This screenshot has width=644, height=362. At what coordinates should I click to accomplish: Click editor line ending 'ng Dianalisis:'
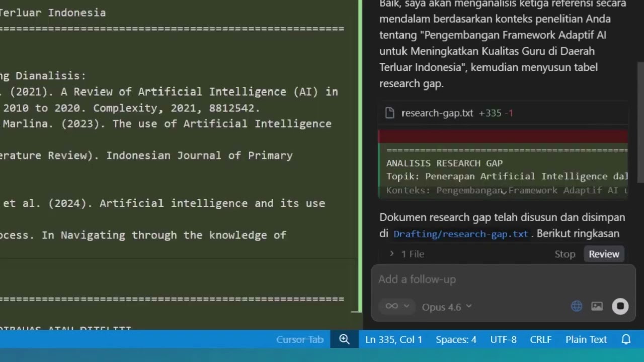point(43,76)
